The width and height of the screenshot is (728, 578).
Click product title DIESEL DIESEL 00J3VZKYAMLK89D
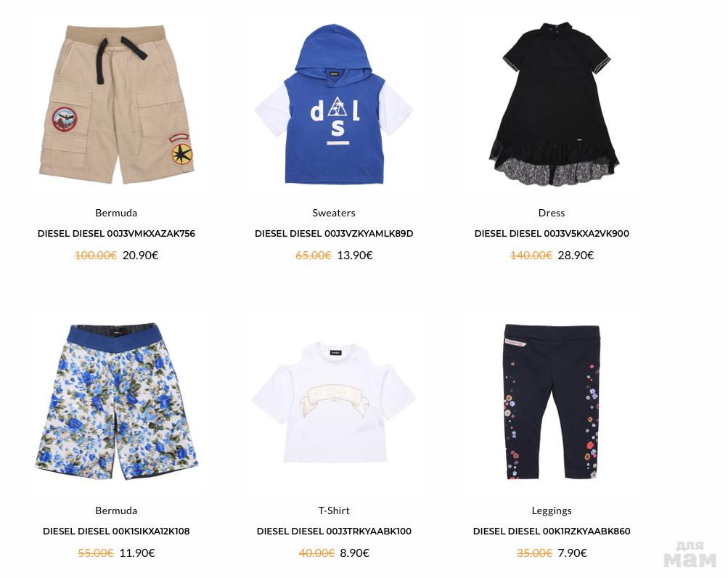[334, 234]
